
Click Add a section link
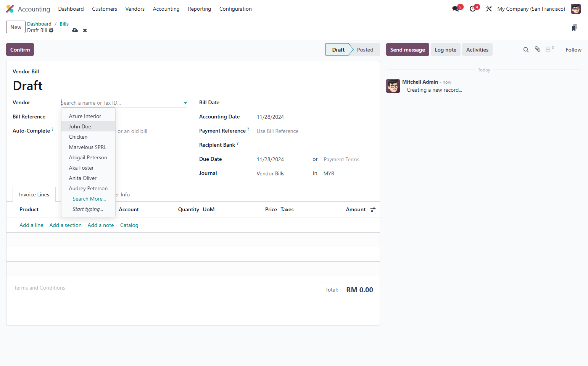tap(65, 225)
